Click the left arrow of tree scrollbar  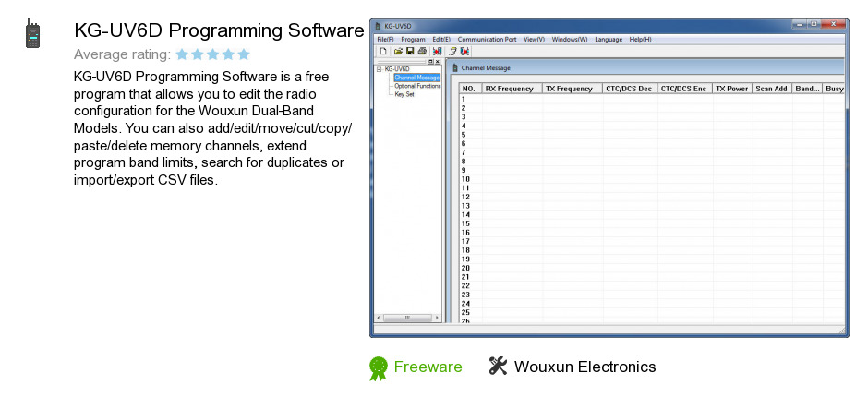(x=379, y=318)
